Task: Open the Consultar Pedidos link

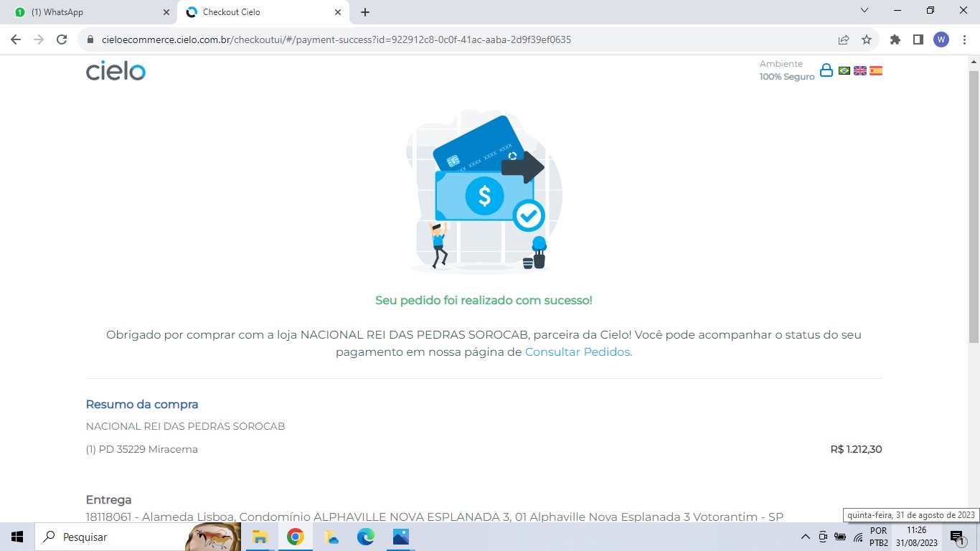Action: pos(578,352)
